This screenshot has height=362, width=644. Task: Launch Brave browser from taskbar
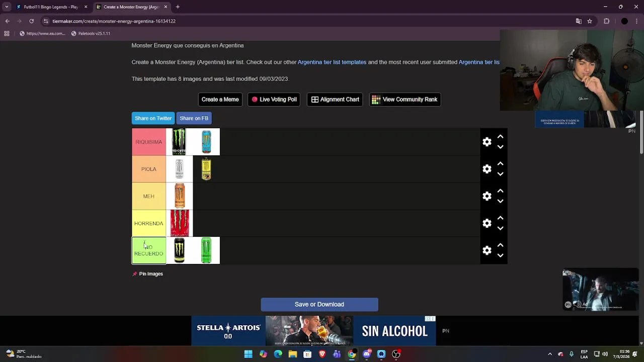coord(322,354)
